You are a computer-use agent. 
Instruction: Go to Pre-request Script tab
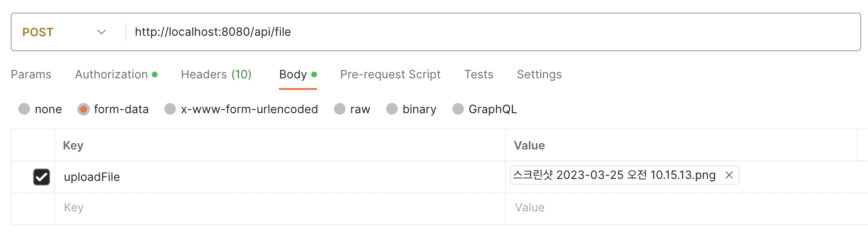click(x=390, y=74)
